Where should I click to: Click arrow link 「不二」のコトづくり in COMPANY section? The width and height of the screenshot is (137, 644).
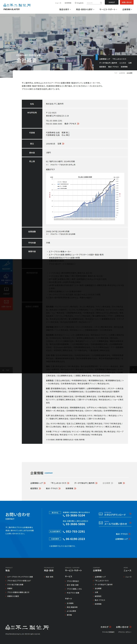click(x=60, y=483)
